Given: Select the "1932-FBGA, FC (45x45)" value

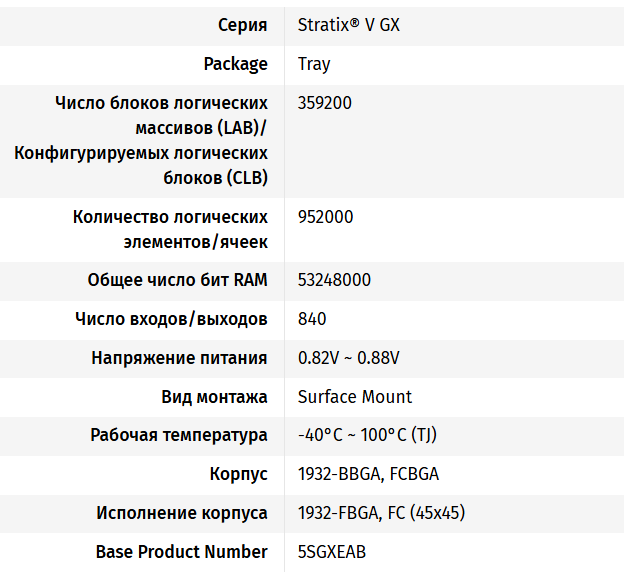Looking at the screenshot, I should [381, 513].
